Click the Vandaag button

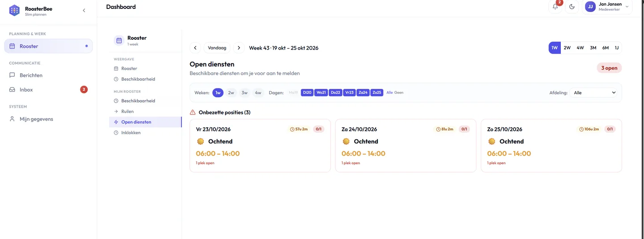click(x=217, y=48)
